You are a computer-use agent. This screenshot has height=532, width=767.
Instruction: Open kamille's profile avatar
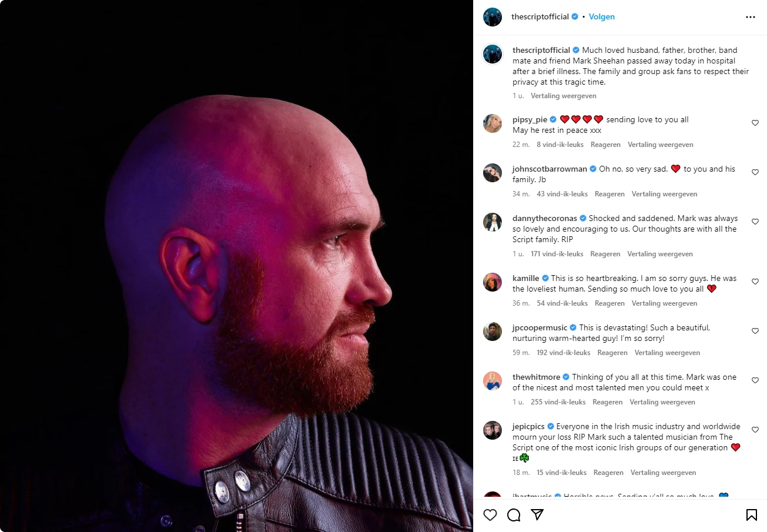493,282
